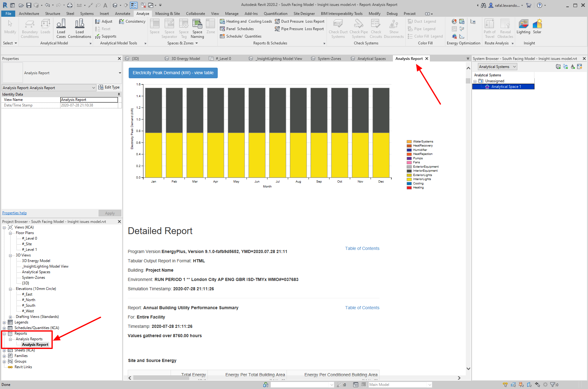Open Heating and Cooling Loads
The width and height of the screenshot is (588, 389).
click(246, 21)
